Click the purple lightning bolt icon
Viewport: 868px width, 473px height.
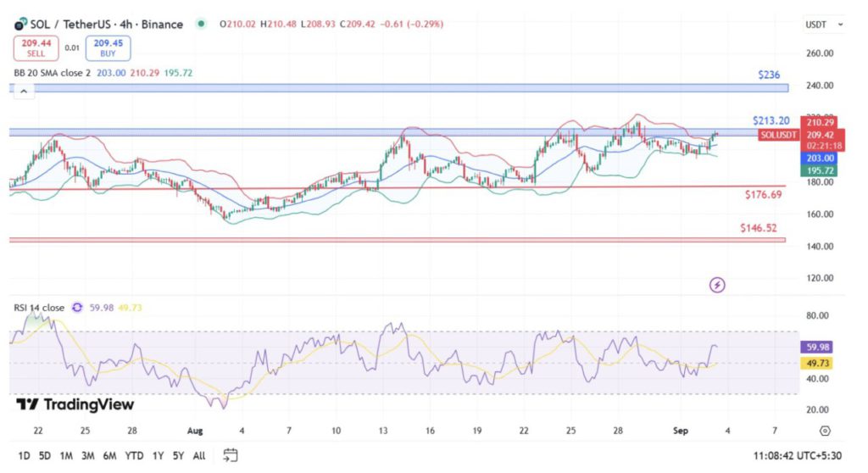click(717, 285)
